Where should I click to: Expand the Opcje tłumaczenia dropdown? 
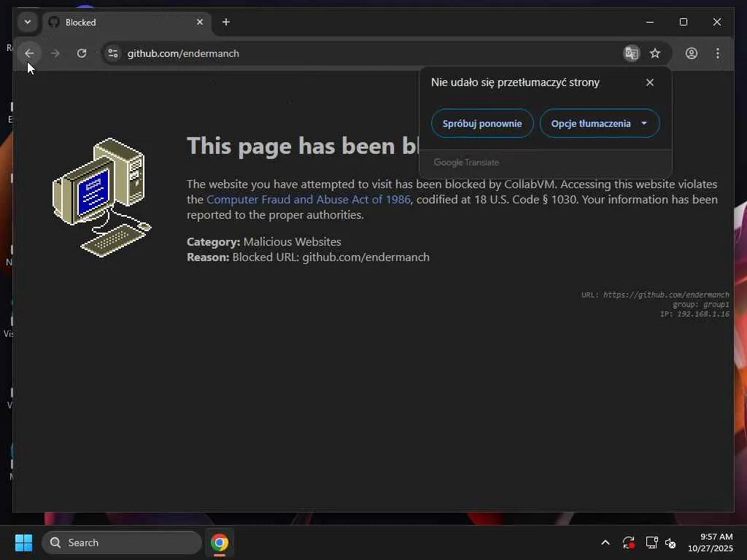click(x=600, y=123)
